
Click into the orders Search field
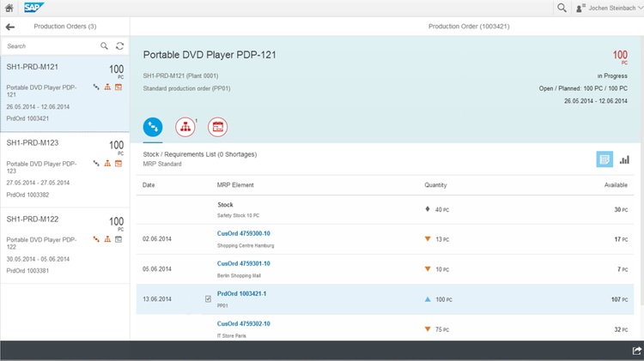click(x=51, y=46)
